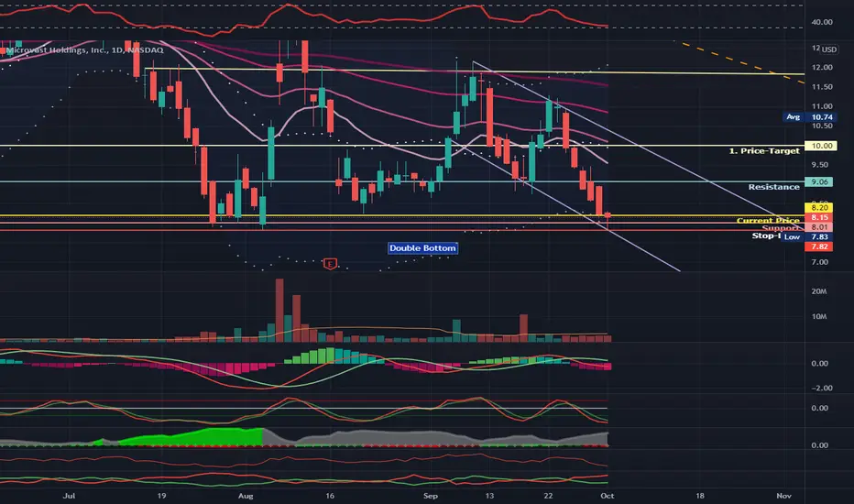The height and width of the screenshot is (504, 854).
Task: Click the 'Avg' 10.74 price label
Action: point(809,117)
